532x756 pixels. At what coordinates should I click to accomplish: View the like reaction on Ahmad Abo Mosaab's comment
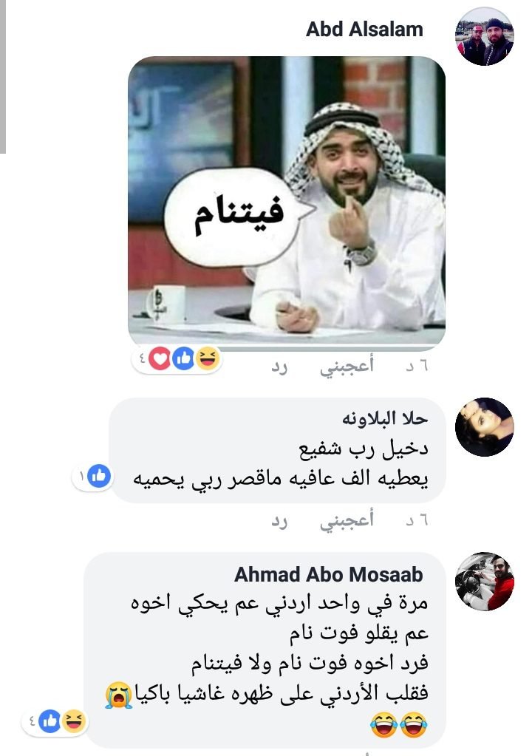[x=50, y=721]
